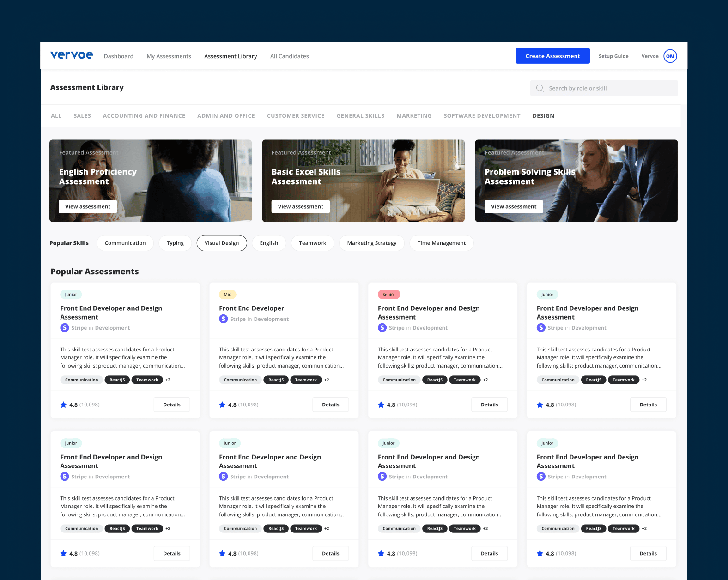The width and height of the screenshot is (728, 580).
Task: Select SOFTWARE DEVELOPMENT tab
Action: pyautogui.click(x=482, y=116)
